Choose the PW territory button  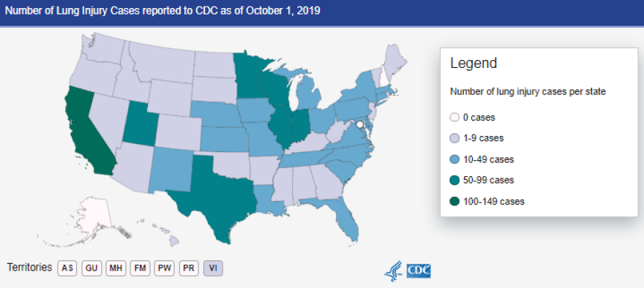click(165, 268)
